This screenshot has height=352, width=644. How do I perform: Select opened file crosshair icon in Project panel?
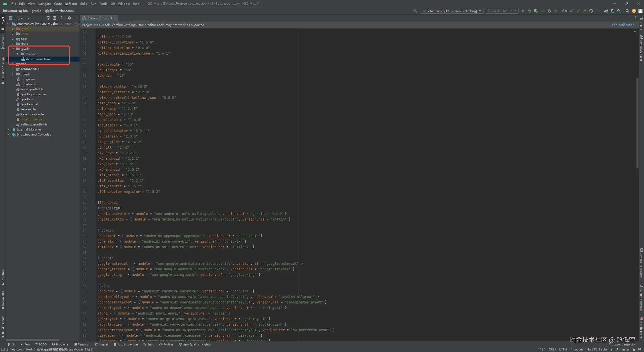pos(48,18)
